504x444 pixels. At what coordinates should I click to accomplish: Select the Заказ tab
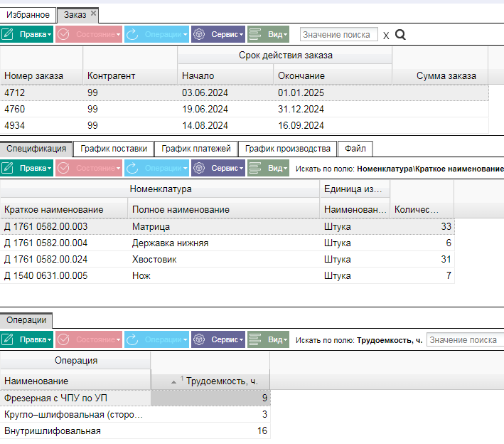75,15
